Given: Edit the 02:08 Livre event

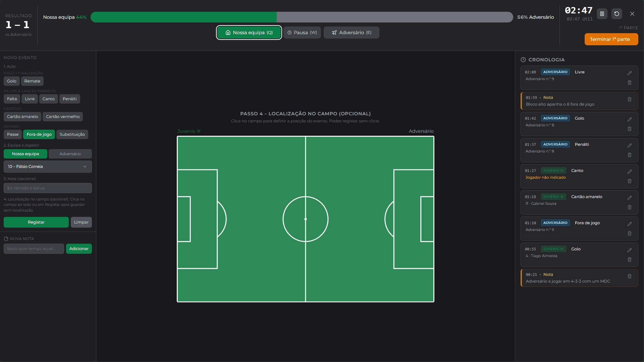Looking at the screenshot, I should tap(630, 73).
